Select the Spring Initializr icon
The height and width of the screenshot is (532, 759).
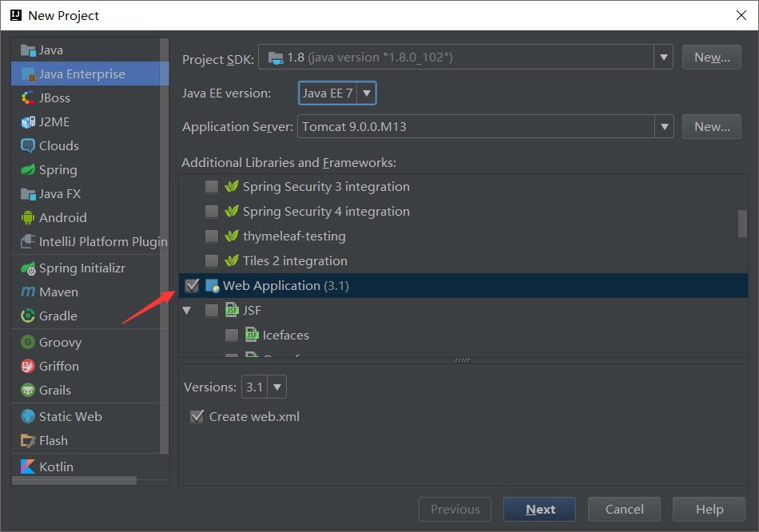[28, 268]
